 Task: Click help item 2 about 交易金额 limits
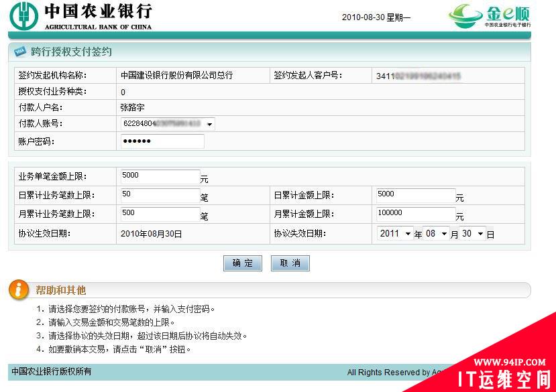tap(106, 322)
